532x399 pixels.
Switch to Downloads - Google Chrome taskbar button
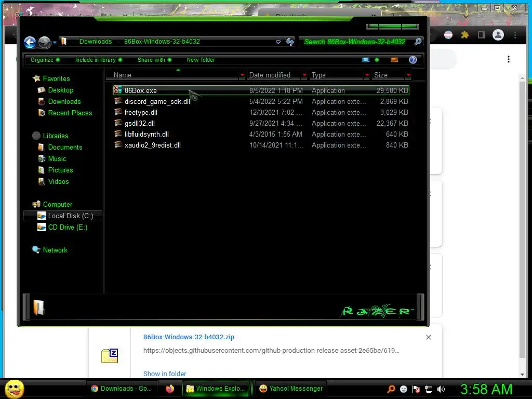(121, 389)
